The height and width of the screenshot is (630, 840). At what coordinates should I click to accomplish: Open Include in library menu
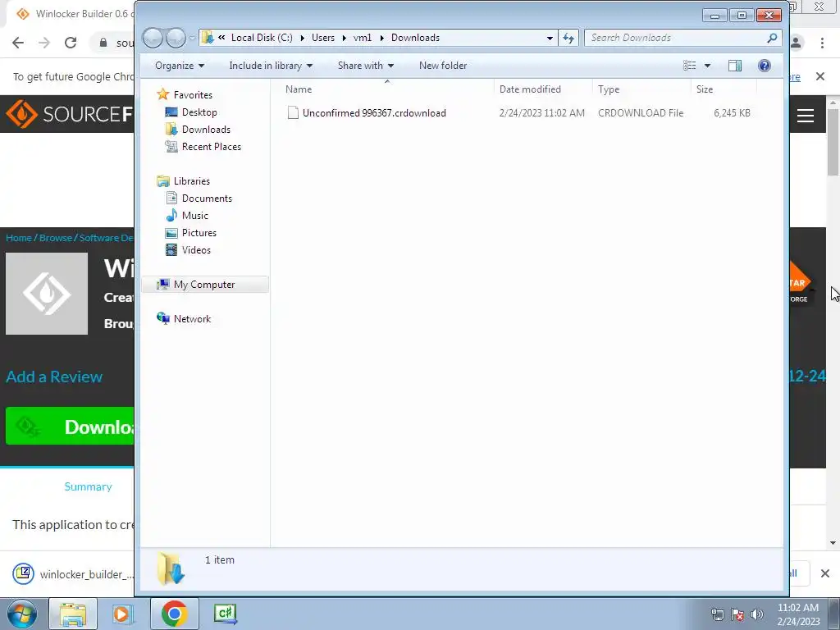click(x=271, y=66)
